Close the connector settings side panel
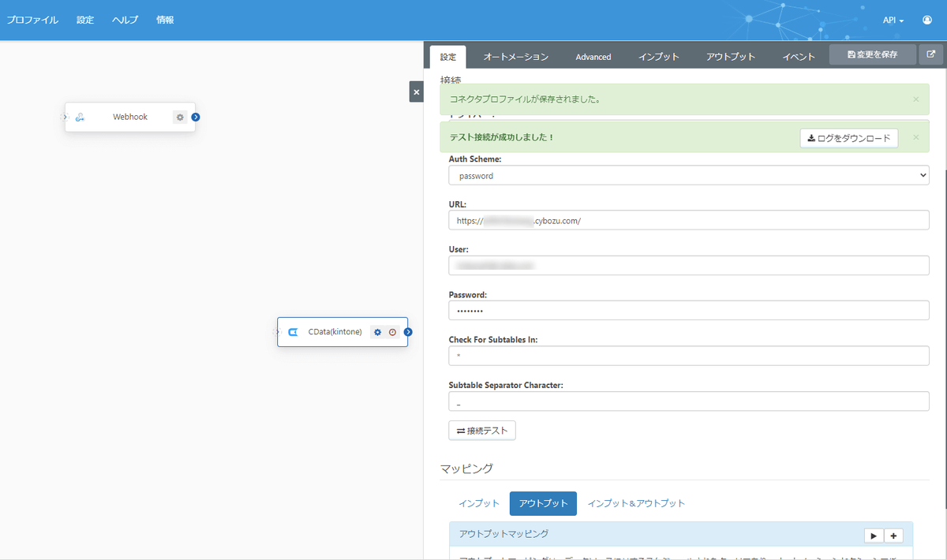The width and height of the screenshot is (947, 560). [x=417, y=91]
